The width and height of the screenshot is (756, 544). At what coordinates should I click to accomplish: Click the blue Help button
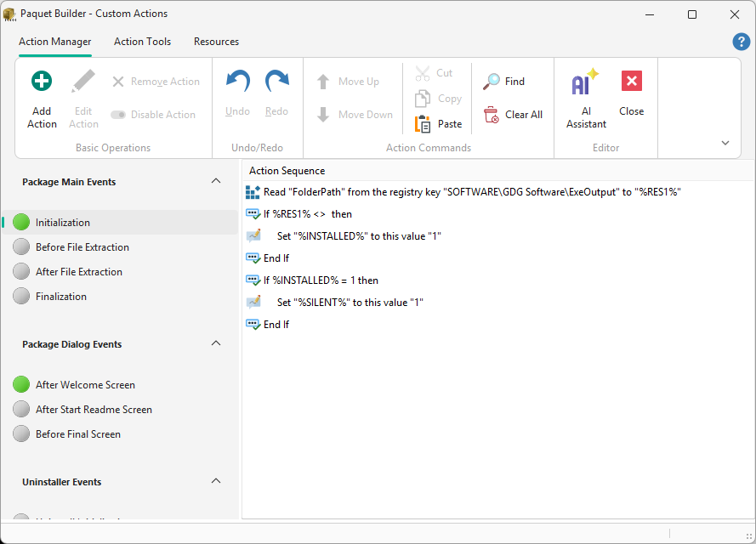741,41
